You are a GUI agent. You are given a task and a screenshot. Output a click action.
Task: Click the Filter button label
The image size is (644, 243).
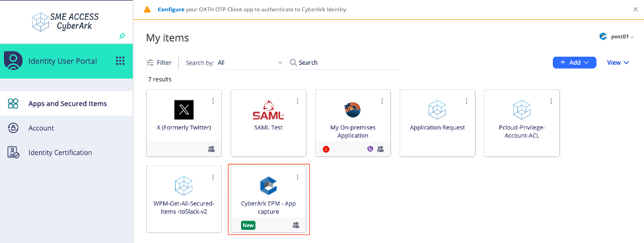(x=164, y=62)
